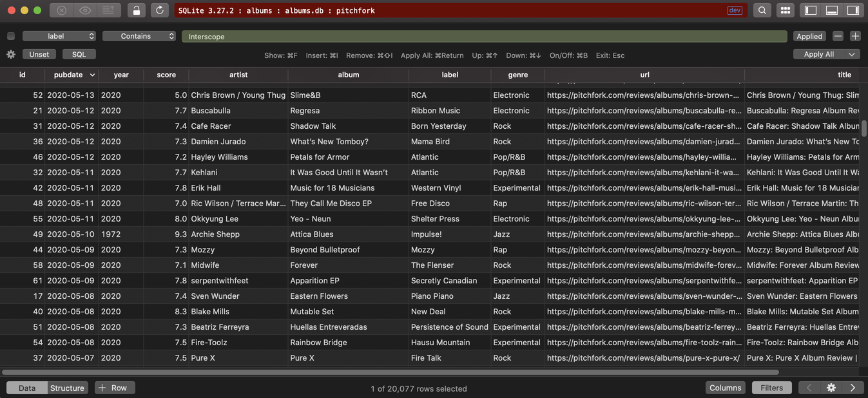This screenshot has height=398, width=868.
Task: Click the eye preview toolbar icon
Action: pos(85,10)
